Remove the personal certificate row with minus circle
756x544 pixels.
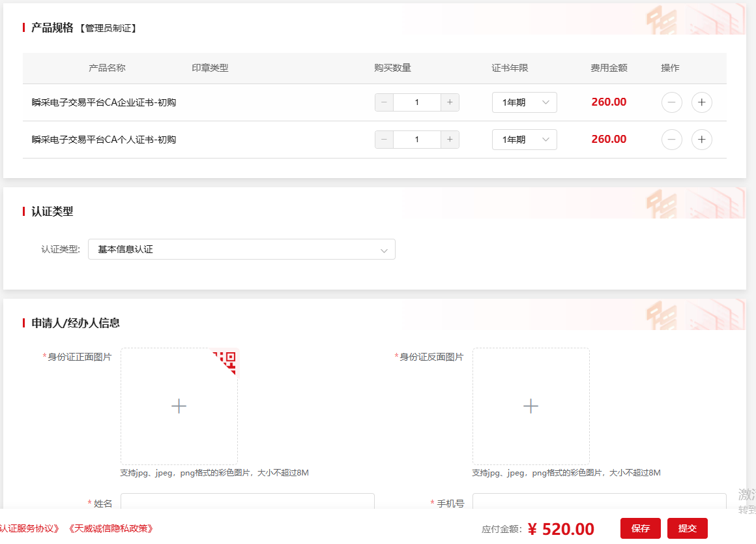pos(671,140)
